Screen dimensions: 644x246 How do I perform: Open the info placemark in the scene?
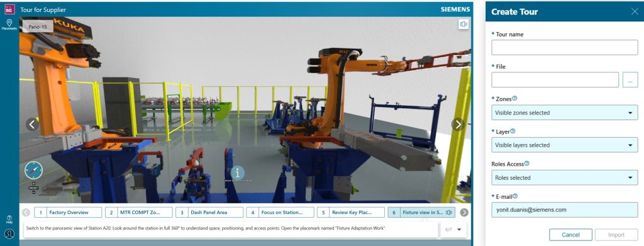237,172
